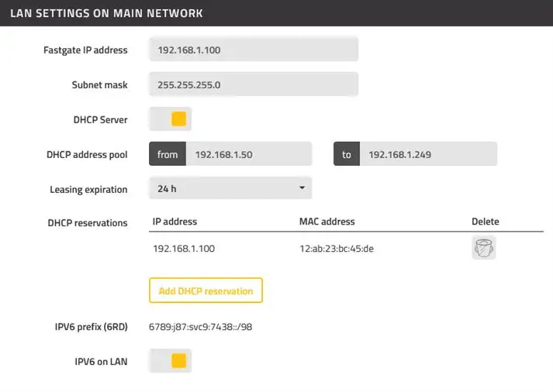This screenshot has height=392, width=553.
Task: Click the IPV6 prefix (6RD) label
Action: point(91,327)
